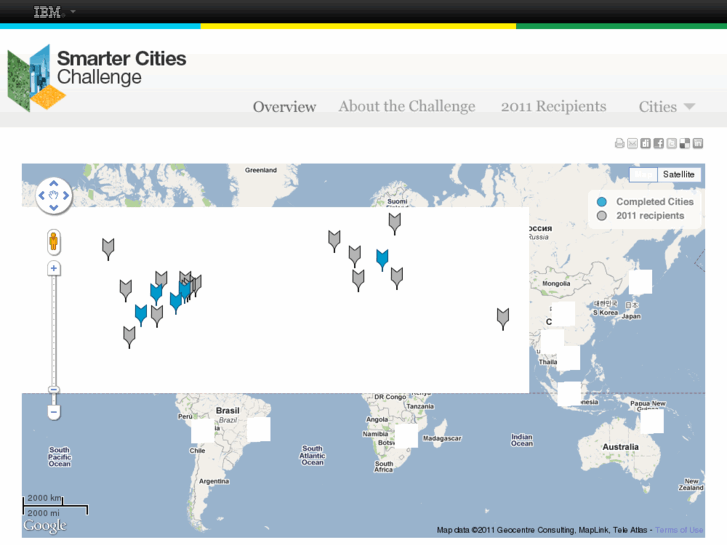
Task: Click the 2011 recipients legend entry
Action: click(640, 216)
